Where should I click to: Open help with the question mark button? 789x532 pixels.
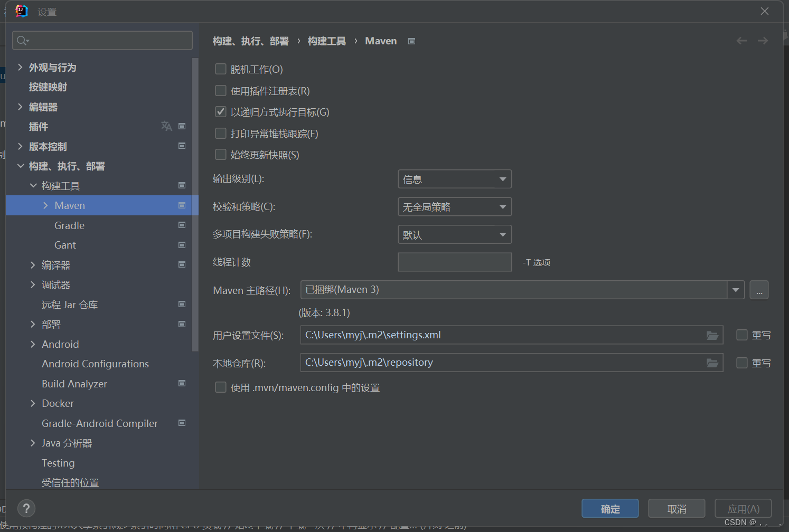pyautogui.click(x=26, y=509)
